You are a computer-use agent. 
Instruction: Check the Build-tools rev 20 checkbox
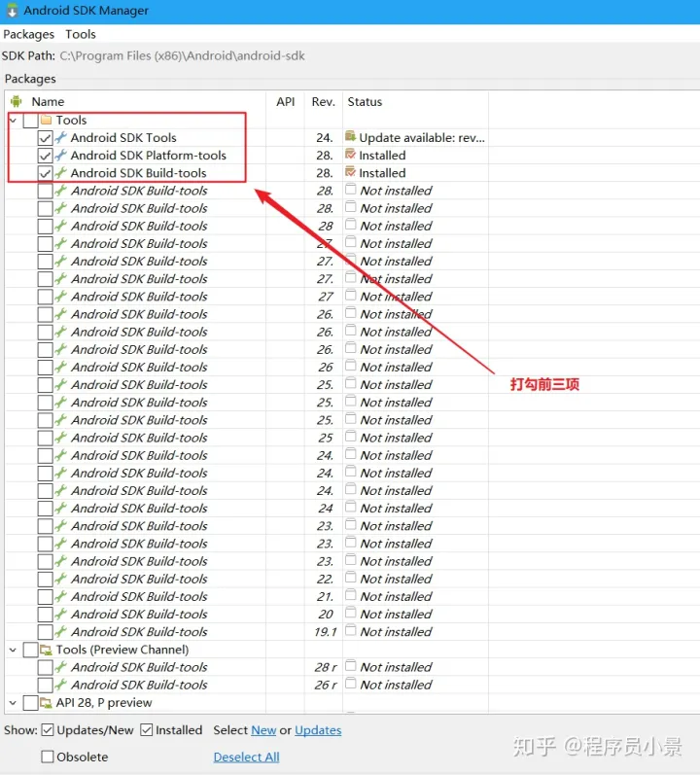(46, 615)
